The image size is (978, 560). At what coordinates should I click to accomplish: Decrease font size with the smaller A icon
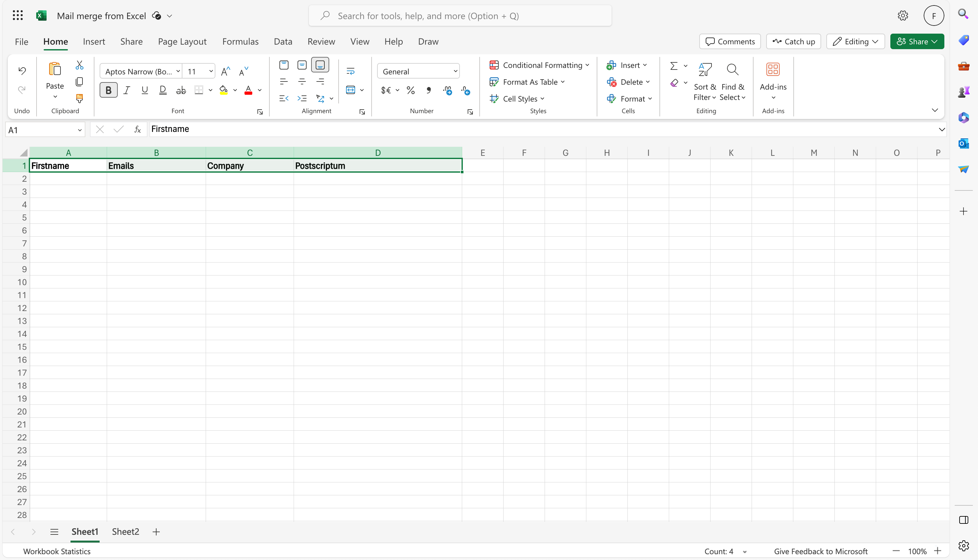[244, 71]
